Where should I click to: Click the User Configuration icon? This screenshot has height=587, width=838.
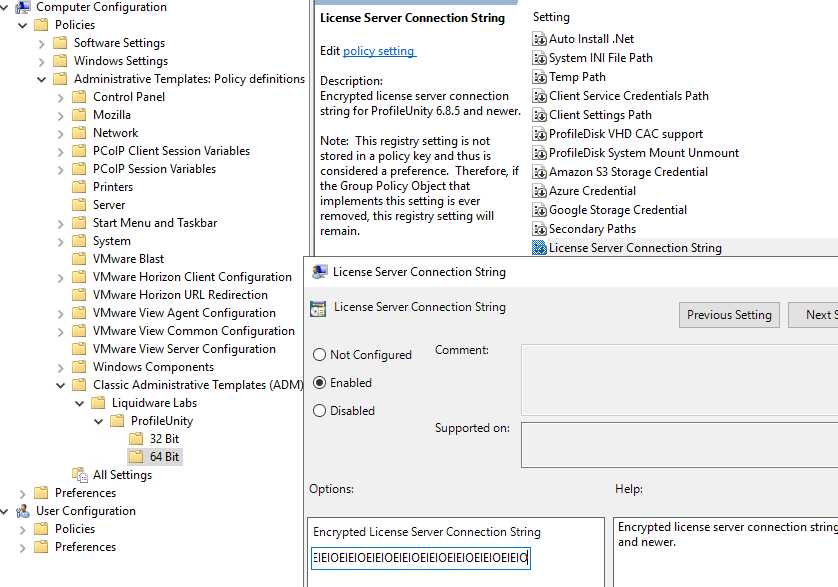tap(22, 511)
